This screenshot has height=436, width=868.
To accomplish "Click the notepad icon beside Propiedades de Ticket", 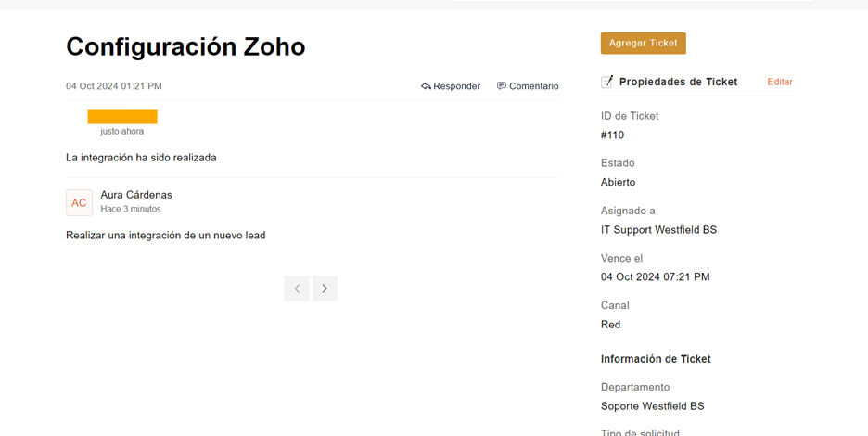I will pos(607,82).
